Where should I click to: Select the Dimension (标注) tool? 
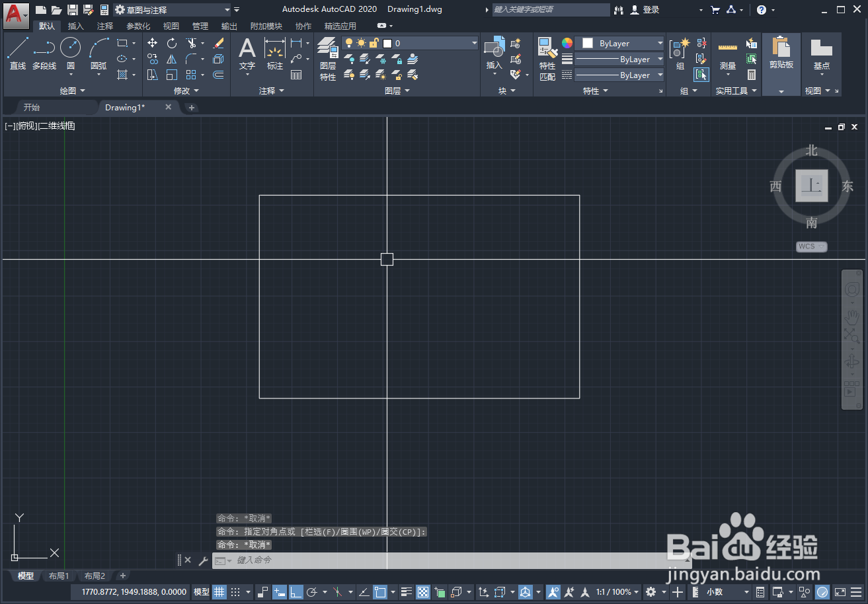[275, 53]
